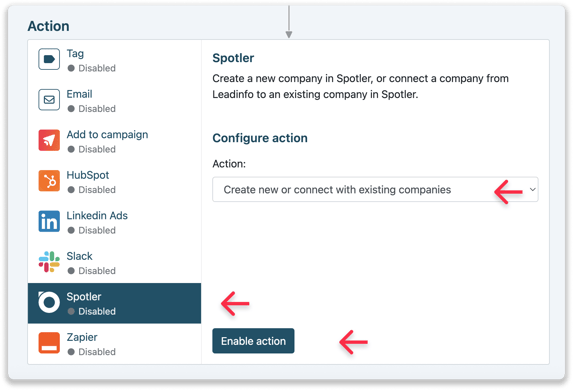
Task: Choose the Add to campaign label
Action: 107,135
